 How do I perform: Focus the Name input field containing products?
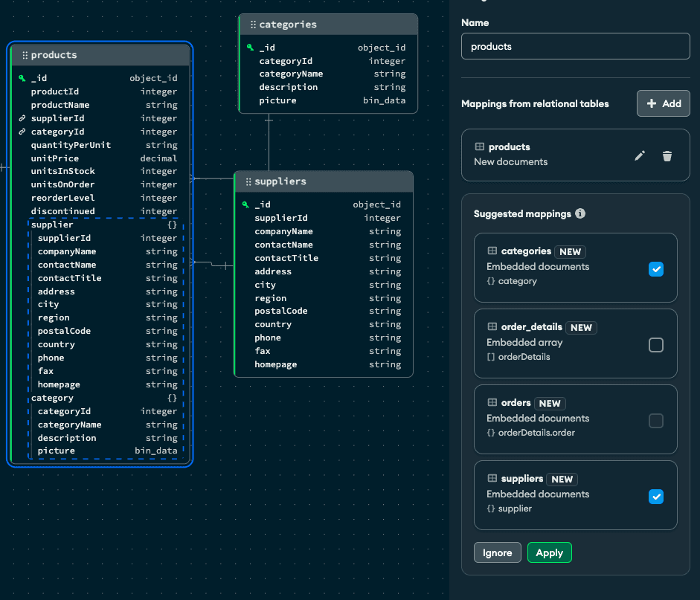pyautogui.click(x=575, y=46)
